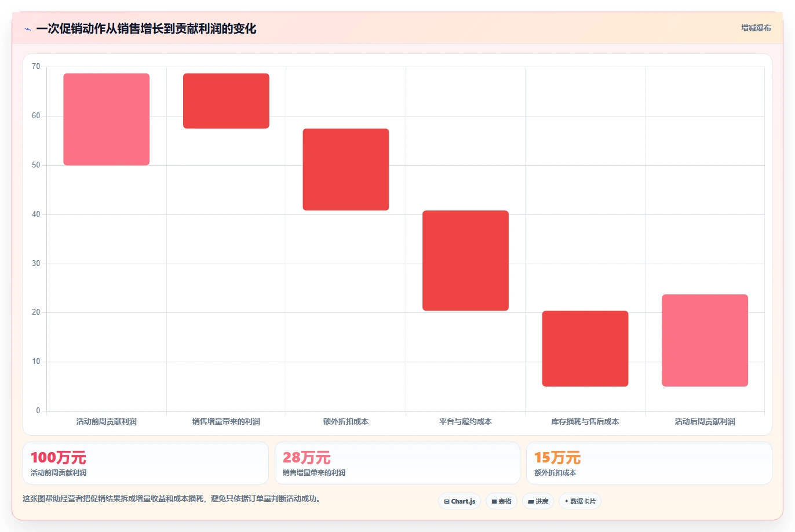Click y-axis value 0
Viewport: 795px width, 532px height.
click(38, 411)
